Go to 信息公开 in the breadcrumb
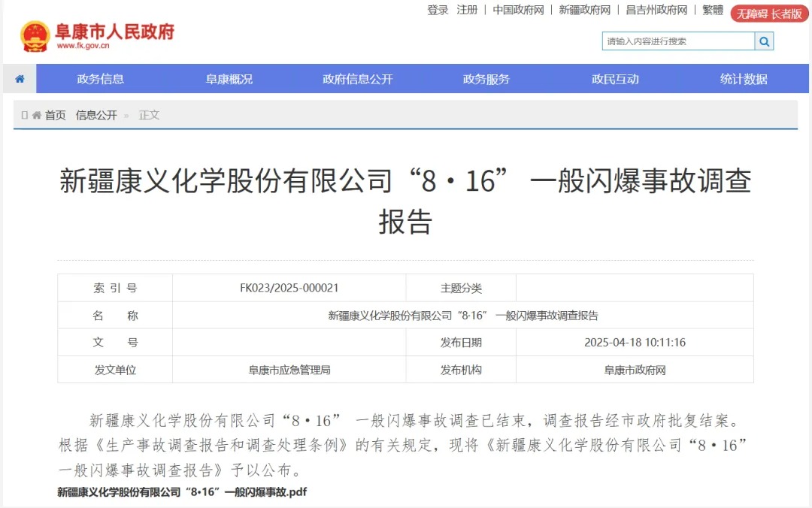Image resolution: width=812 pixels, height=508 pixels. pos(96,115)
